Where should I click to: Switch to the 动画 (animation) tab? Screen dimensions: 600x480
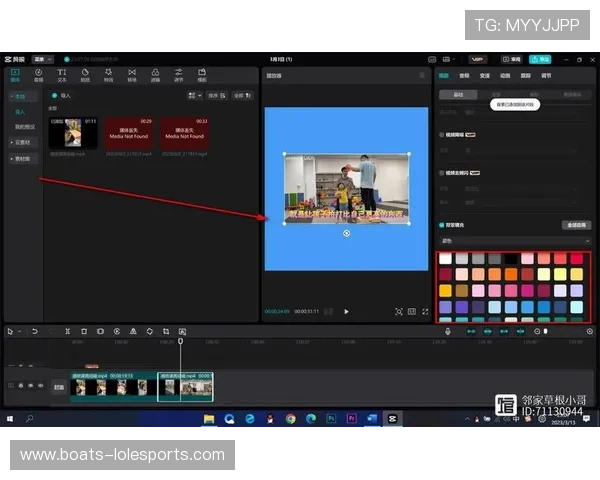tap(505, 75)
